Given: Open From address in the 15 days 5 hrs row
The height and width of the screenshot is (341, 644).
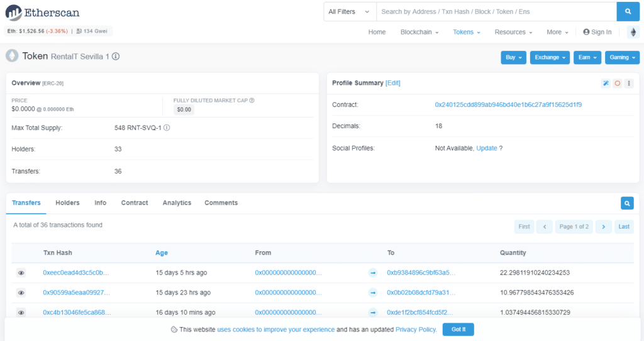Looking at the screenshot, I should [288, 273].
